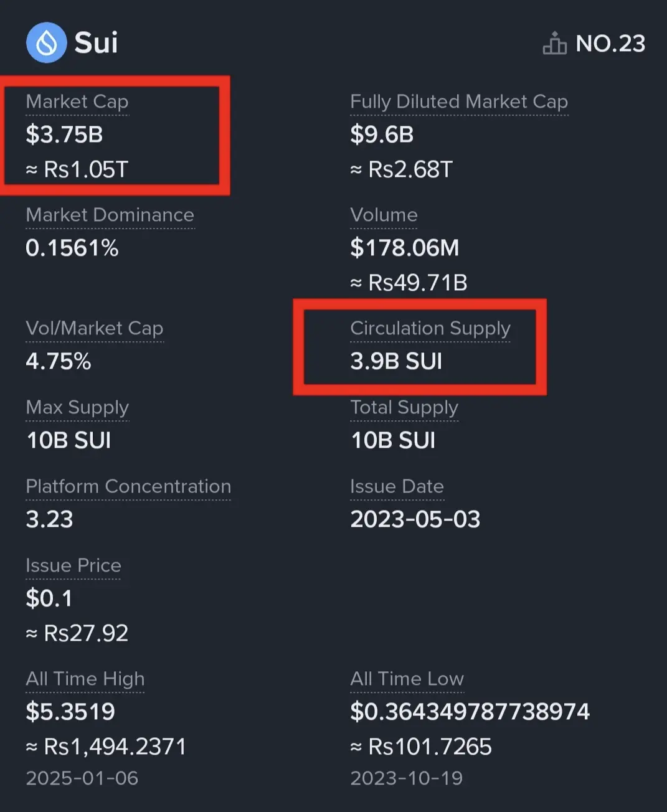Tap the Max Supply label
Screen dimensions: 667x812
point(77,407)
